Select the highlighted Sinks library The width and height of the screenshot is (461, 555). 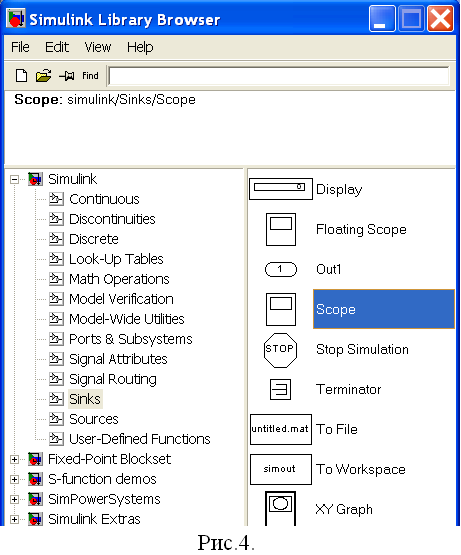pyautogui.click(x=85, y=399)
